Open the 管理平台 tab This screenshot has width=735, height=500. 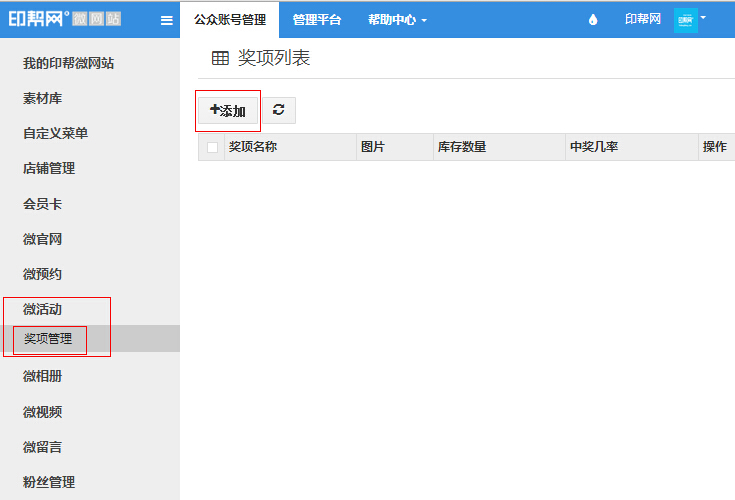316,19
